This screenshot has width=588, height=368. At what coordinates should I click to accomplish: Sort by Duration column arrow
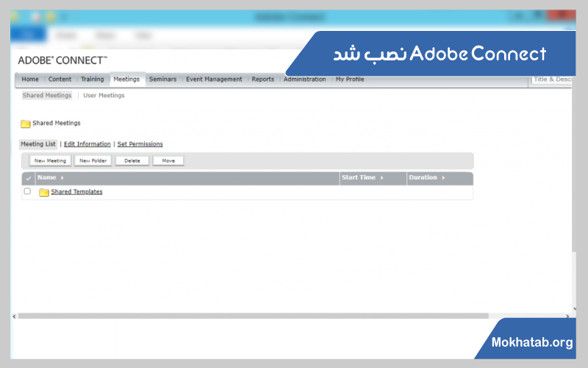(443, 178)
